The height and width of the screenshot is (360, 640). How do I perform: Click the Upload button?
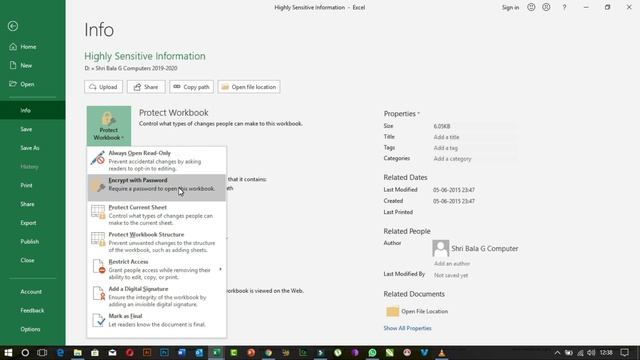point(103,87)
